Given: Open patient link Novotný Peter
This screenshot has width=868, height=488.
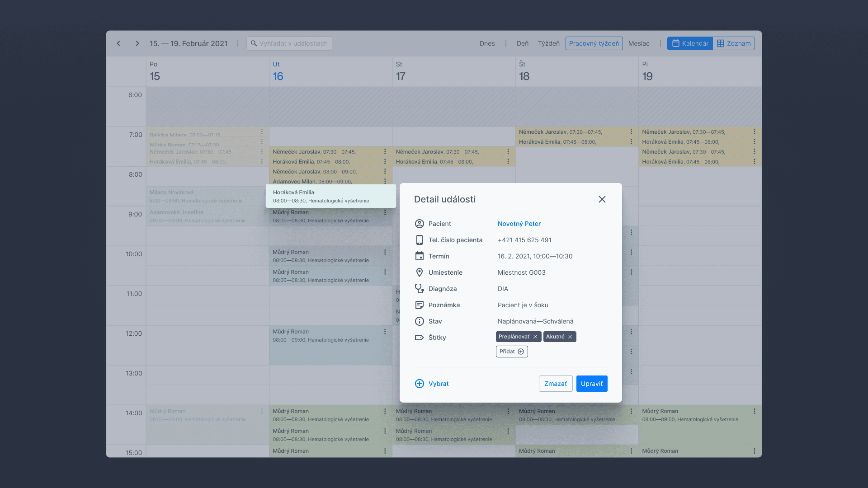Looking at the screenshot, I should pos(519,224).
